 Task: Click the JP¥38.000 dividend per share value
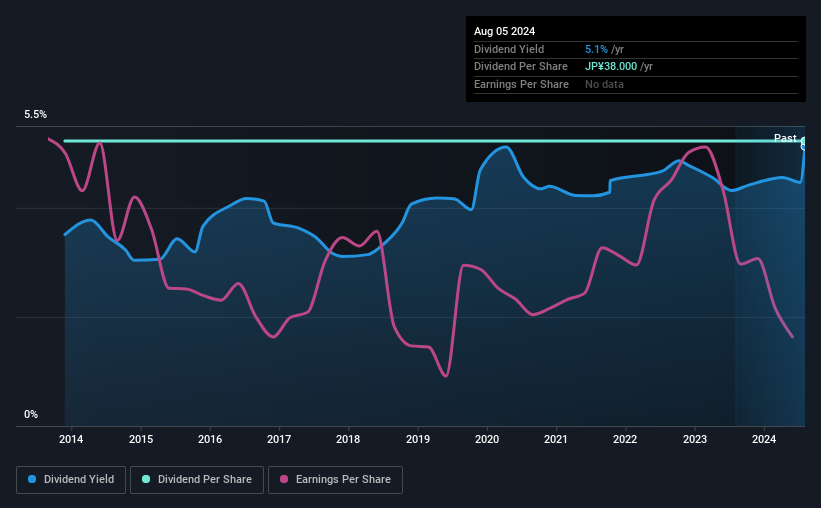point(611,67)
